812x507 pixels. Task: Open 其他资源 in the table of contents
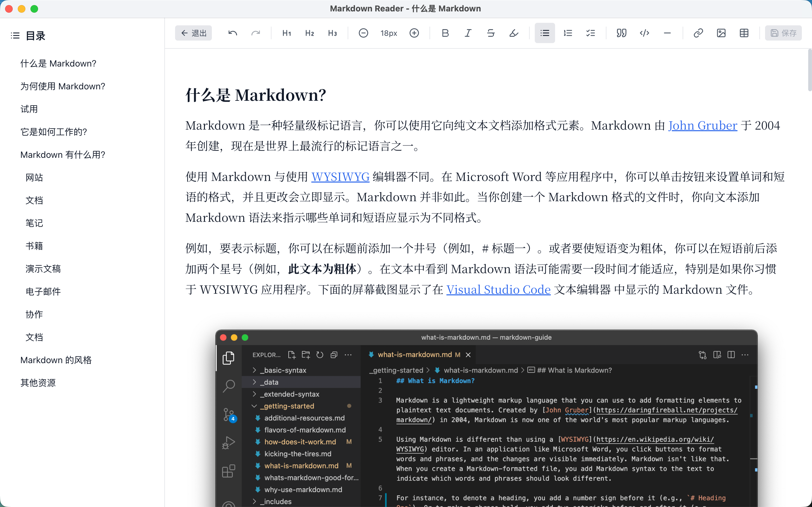(x=38, y=382)
